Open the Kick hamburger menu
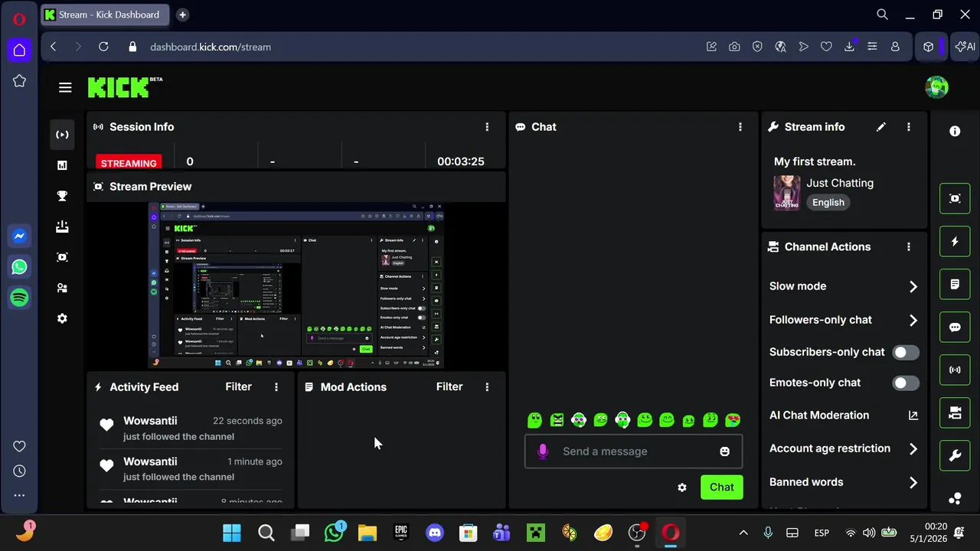 click(65, 88)
